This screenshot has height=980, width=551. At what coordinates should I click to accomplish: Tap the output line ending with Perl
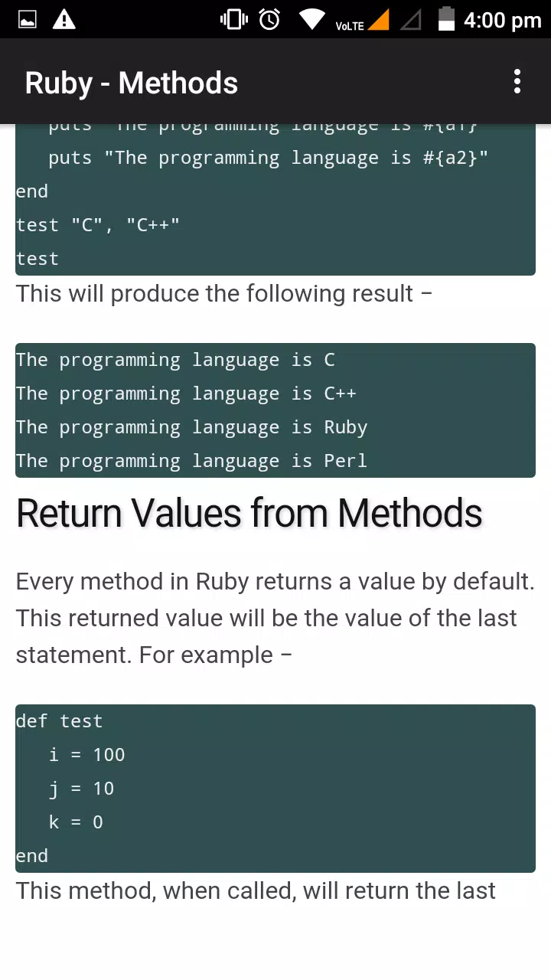point(191,461)
